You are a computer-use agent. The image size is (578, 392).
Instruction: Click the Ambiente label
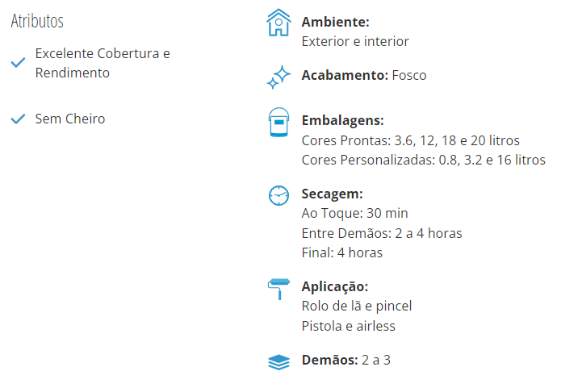tap(336, 22)
